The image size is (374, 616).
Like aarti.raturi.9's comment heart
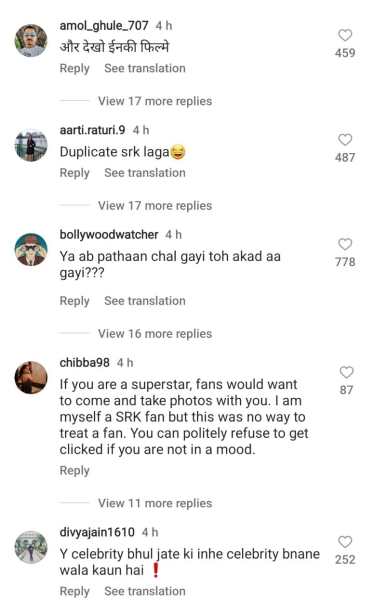click(345, 140)
